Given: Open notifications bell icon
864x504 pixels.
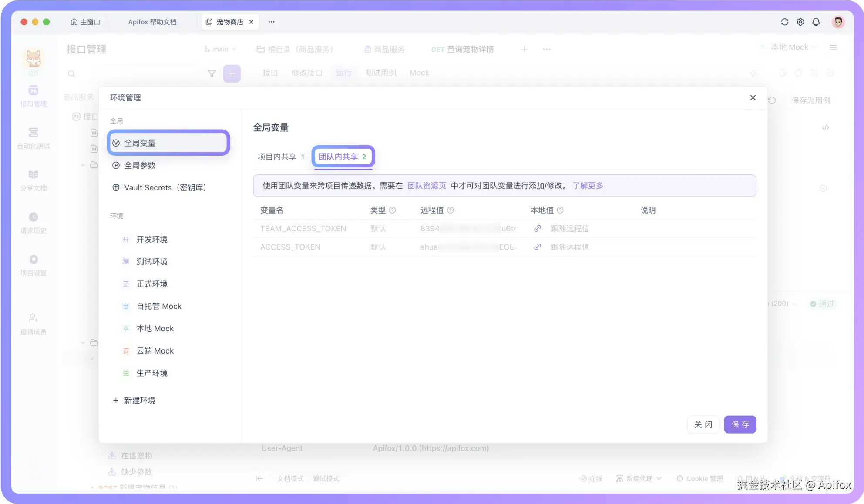Looking at the screenshot, I should coord(816,22).
